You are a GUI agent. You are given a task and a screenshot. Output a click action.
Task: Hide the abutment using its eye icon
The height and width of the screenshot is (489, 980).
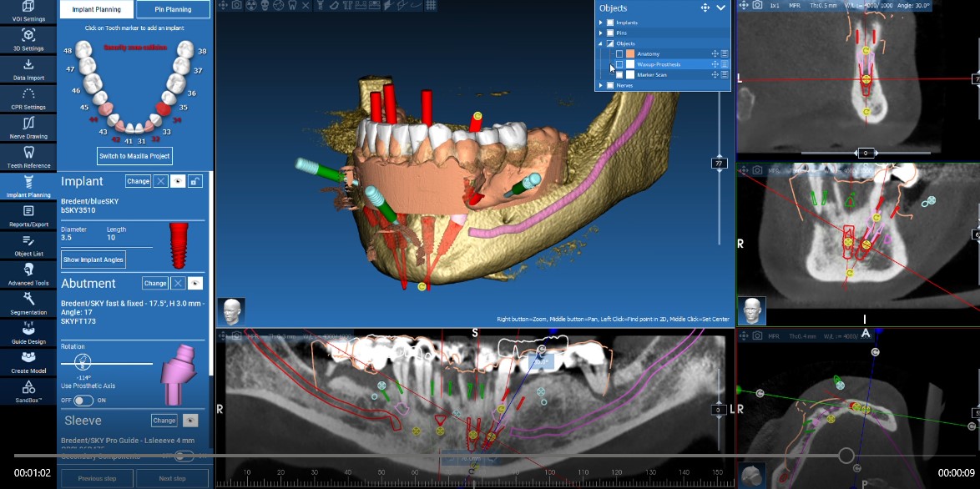tap(195, 284)
